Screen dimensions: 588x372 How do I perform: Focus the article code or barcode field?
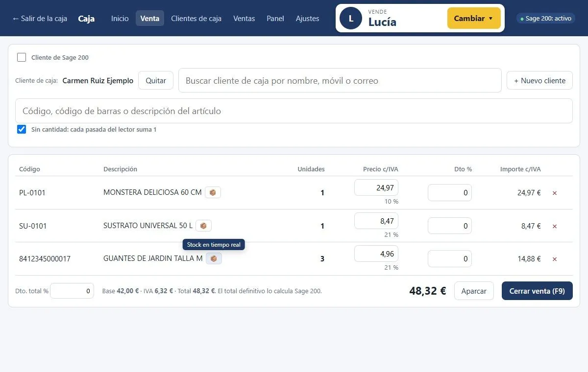click(x=294, y=111)
